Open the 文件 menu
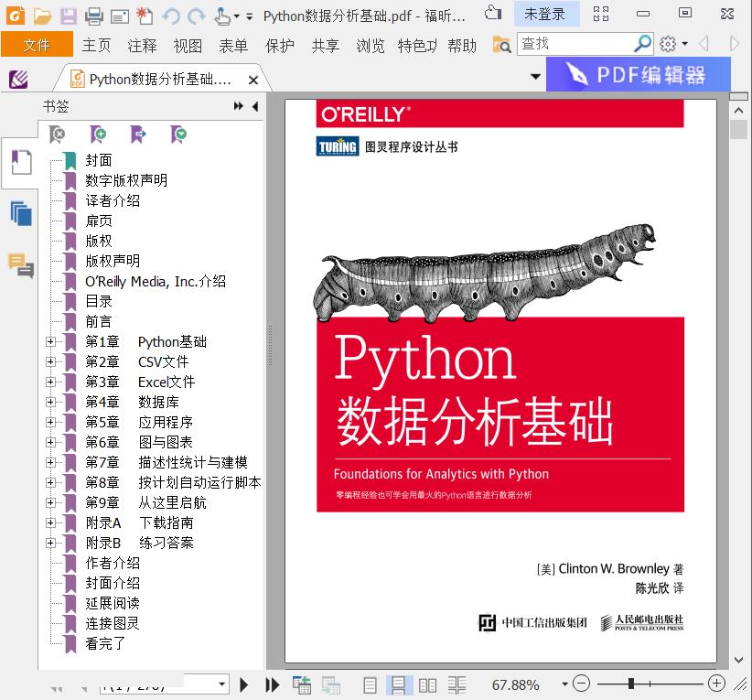 pos(37,45)
